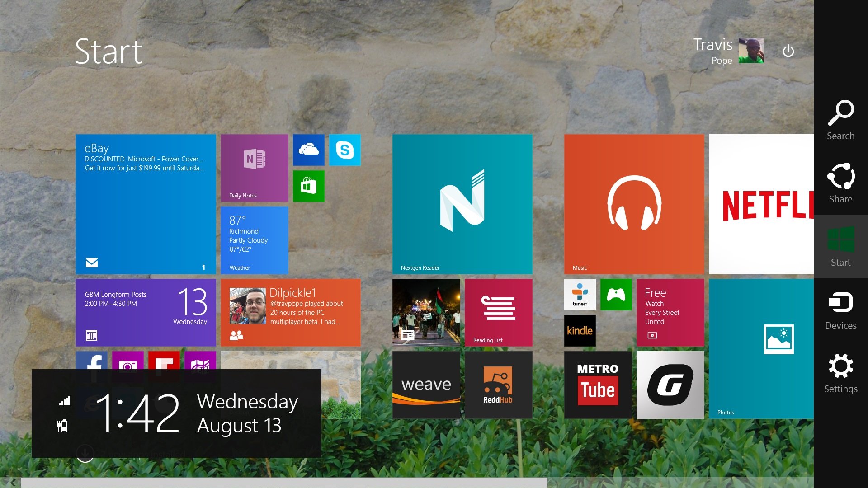Open the eBay Mail live tile

[146, 204]
